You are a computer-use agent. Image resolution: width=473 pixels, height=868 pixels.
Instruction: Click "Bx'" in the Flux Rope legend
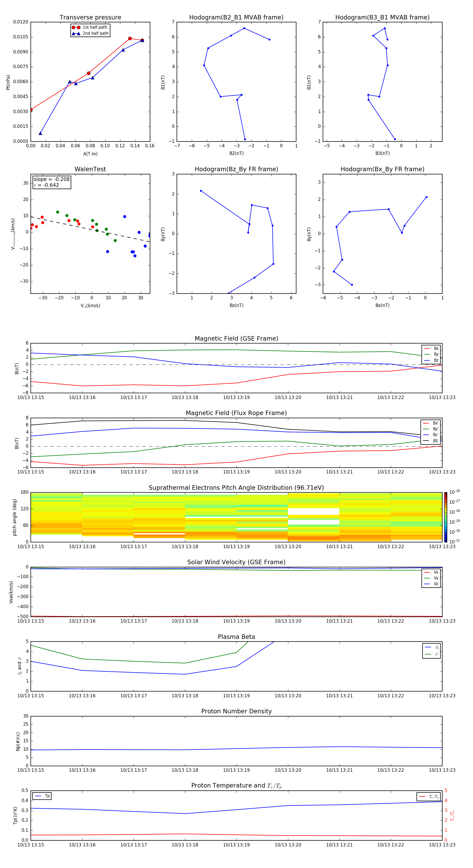(x=431, y=423)
